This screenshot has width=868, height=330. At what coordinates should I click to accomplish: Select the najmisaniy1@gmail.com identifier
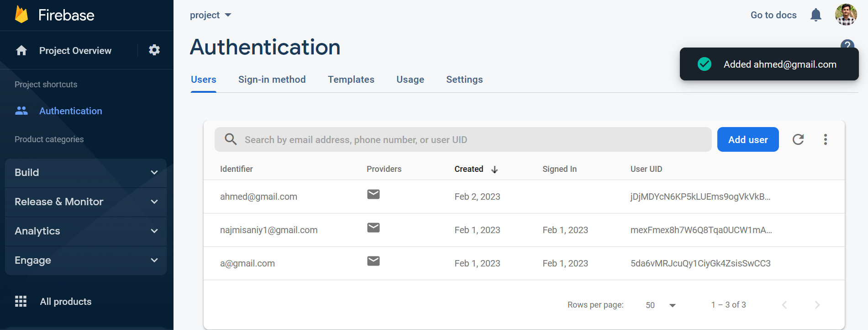pos(269,230)
